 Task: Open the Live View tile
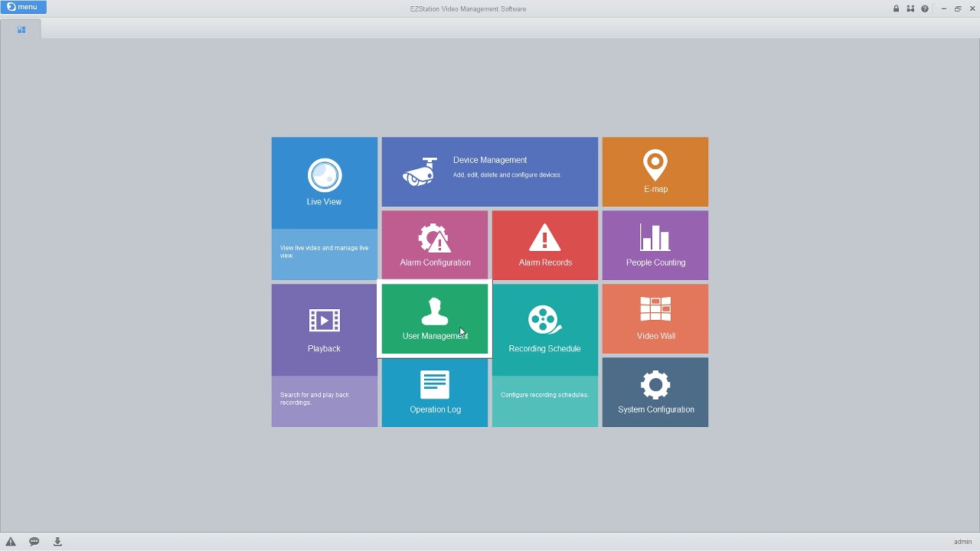324,184
